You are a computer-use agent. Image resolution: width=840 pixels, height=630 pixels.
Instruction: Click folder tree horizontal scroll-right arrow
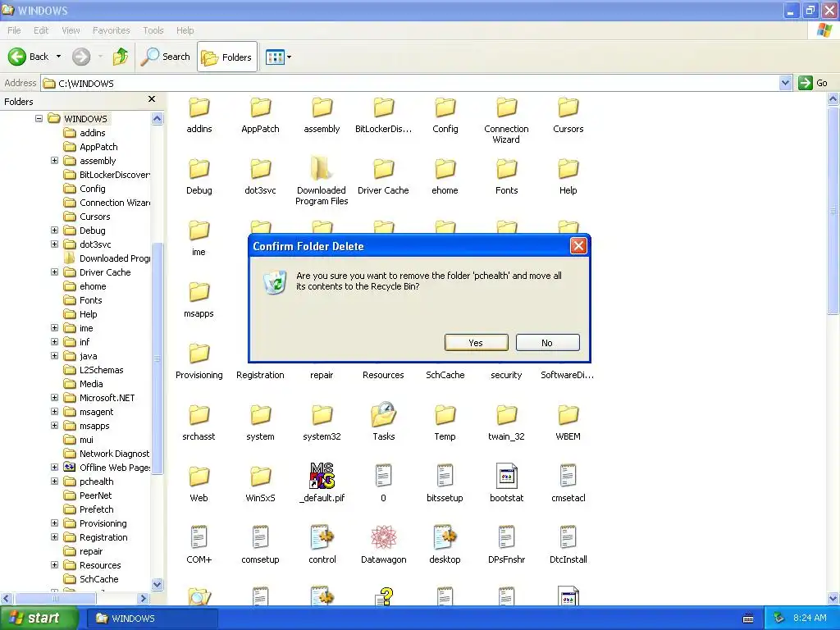[x=143, y=598]
